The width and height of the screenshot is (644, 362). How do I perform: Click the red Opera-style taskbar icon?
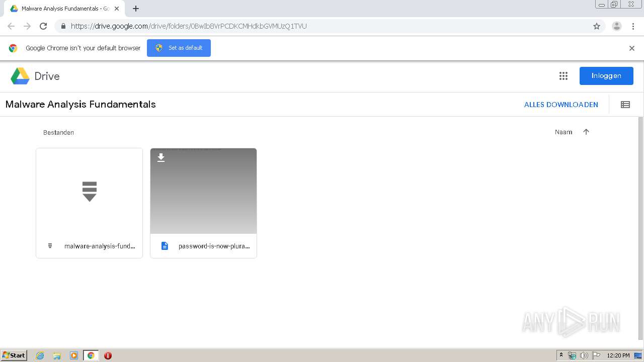(x=108, y=355)
